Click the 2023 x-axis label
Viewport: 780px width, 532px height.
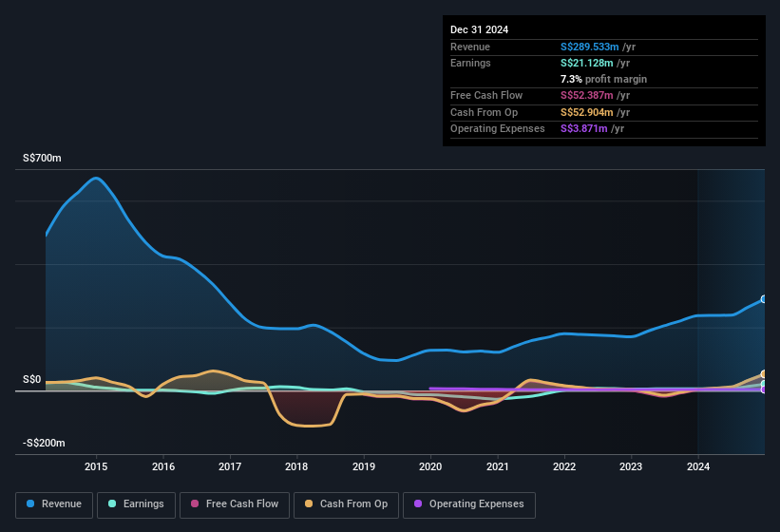tap(631, 466)
